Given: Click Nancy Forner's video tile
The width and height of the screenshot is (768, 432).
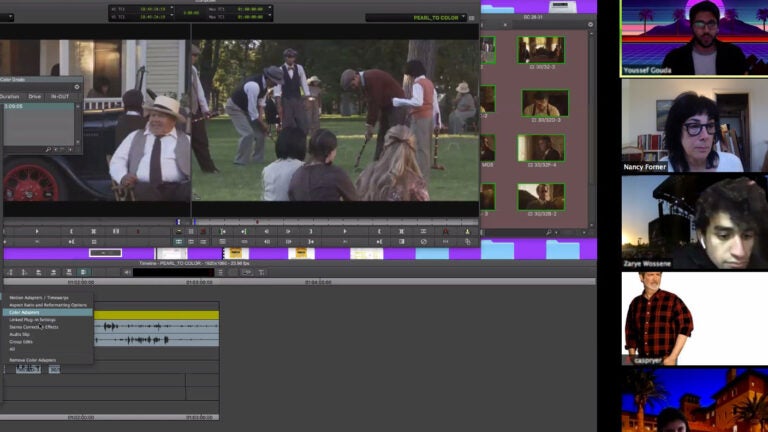Looking at the screenshot, I should click(694, 125).
